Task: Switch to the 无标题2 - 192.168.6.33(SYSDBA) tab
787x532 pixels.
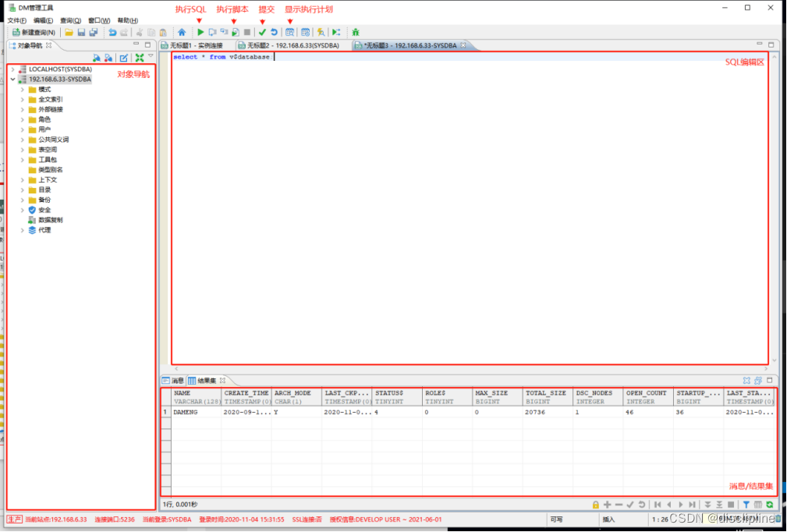Action: pyautogui.click(x=289, y=45)
